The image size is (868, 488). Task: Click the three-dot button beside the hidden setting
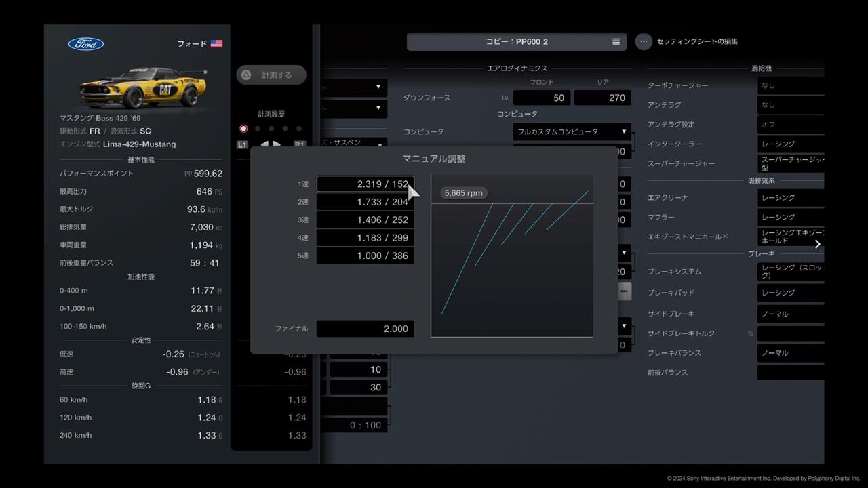coord(624,291)
